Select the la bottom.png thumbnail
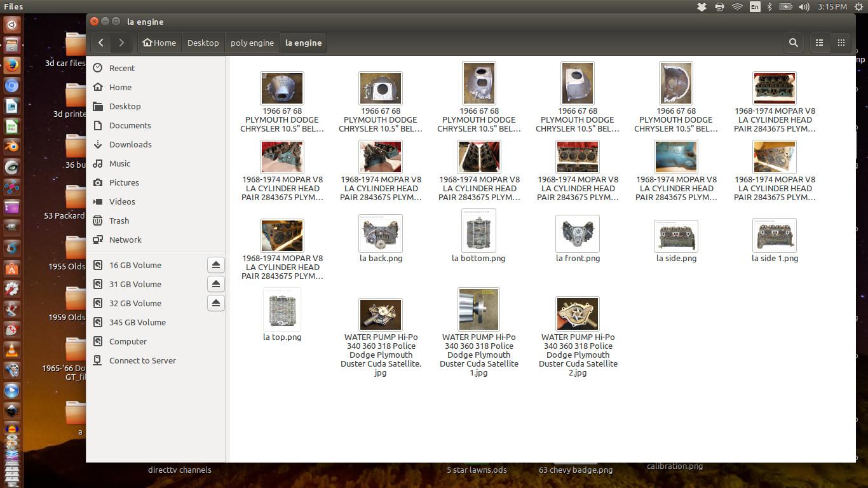 coord(478,231)
